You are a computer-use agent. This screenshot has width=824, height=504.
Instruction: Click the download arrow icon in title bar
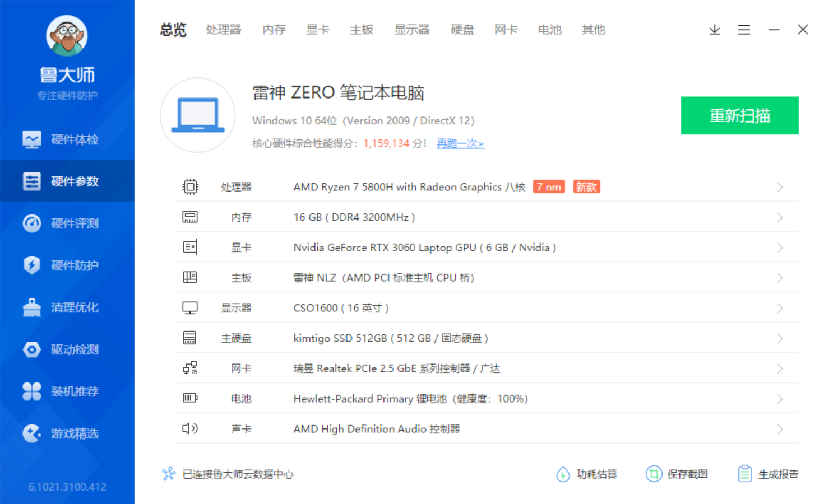[715, 30]
